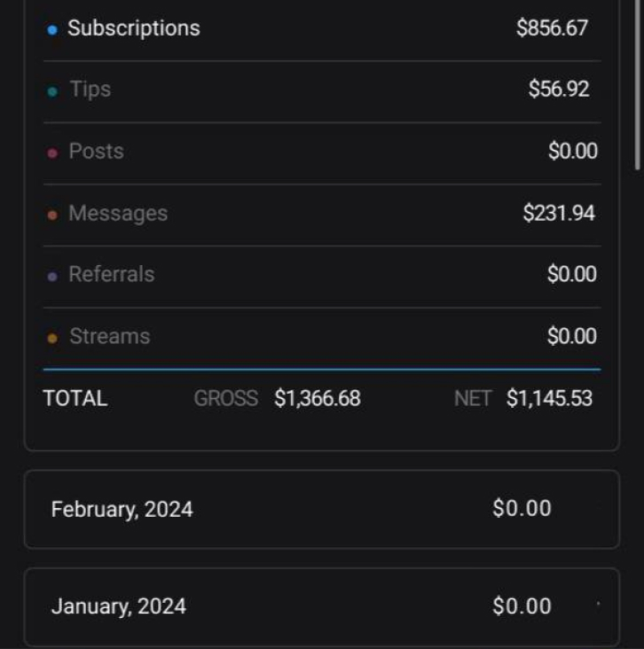Click the yellow dot beside Streams
The height and width of the screenshot is (649, 644).
click(x=51, y=338)
